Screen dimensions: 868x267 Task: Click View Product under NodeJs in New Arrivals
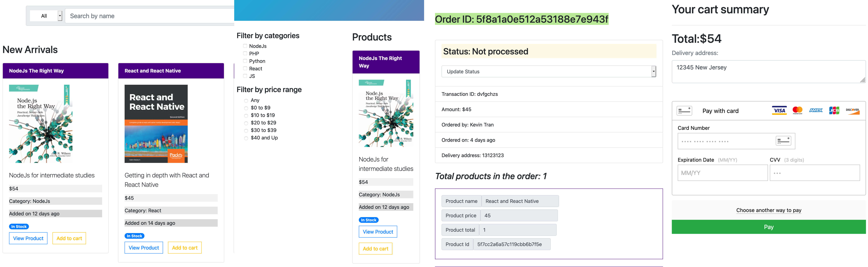[x=28, y=238]
